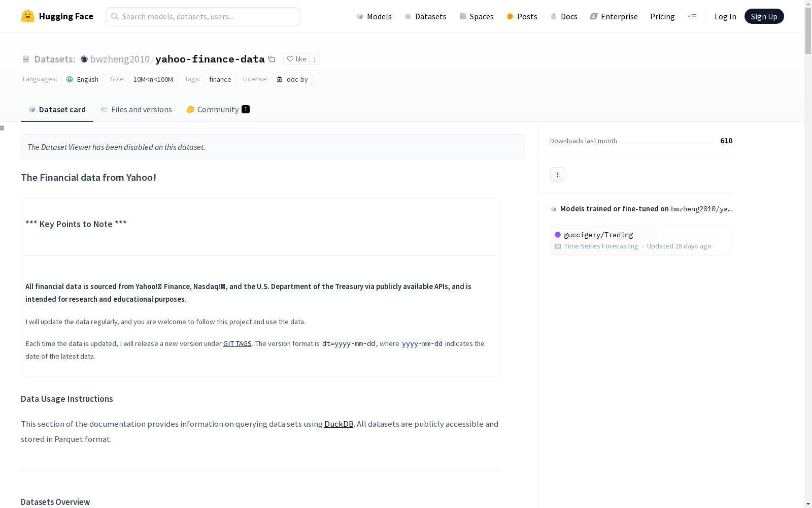Click the search magnifier icon
Screen dimensions: 812x508
(x=115, y=16)
